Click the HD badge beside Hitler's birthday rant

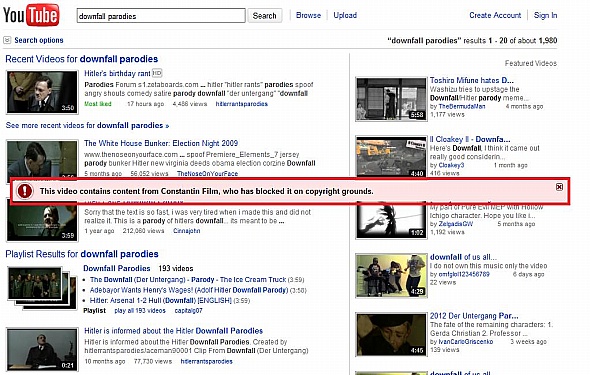coord(157,73)
